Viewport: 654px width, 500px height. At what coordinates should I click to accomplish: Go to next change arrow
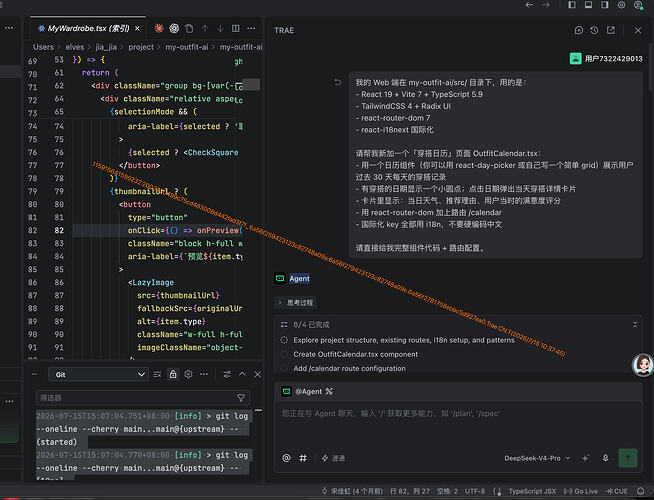click(x=220, y=28)
